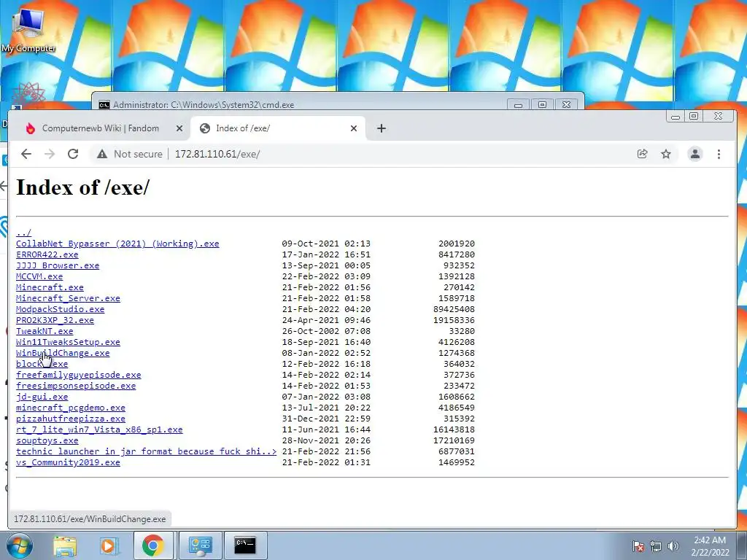Viewport: 747px width, 560px height.
Task: Click the JJJJ_Browser.exe link
Action: 58,265
